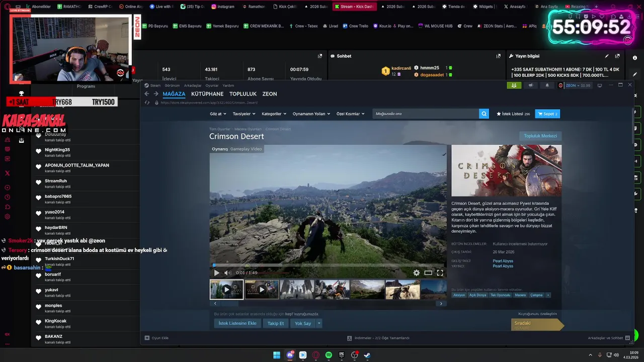Screen dimensions: 644x362
Task: Click the video progress seek bar
Action: (x=328, y=265)
